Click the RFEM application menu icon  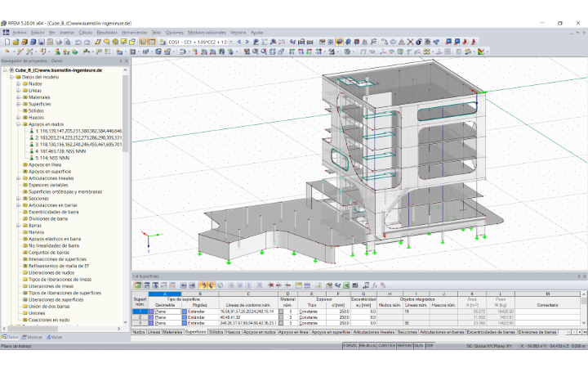point(6,33)
